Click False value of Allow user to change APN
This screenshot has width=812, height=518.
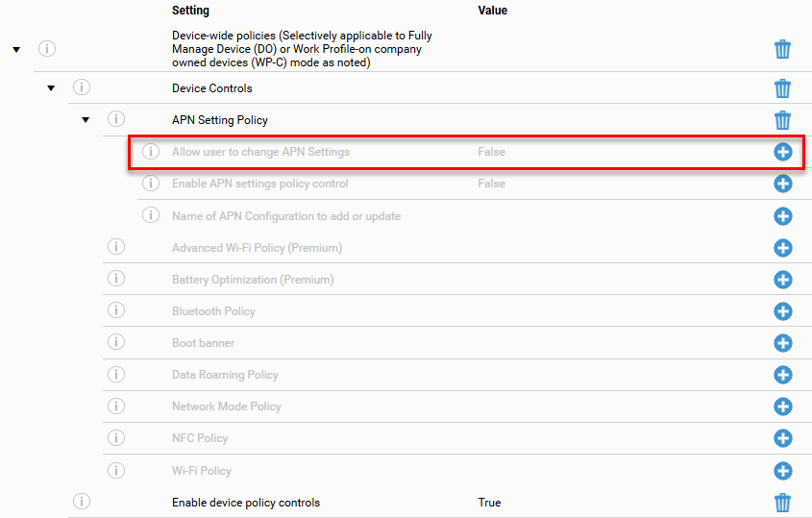(491, 152)
